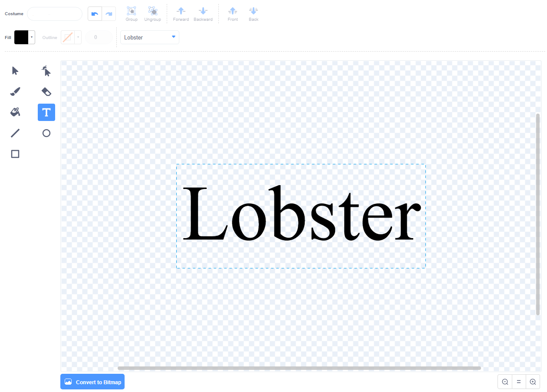
Task: Undo the last edit
Action: 95,13
